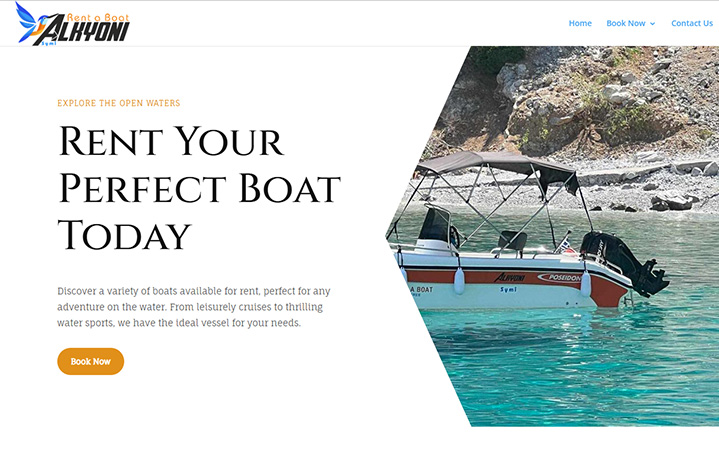Click the Alkyoni kingfisher bird logo icon
This screenshot has height=461, width=719.
[30, 21]
